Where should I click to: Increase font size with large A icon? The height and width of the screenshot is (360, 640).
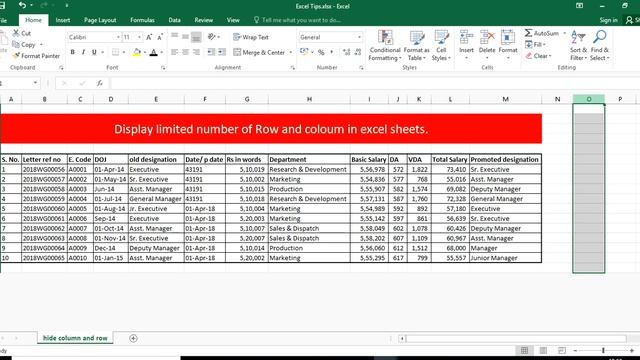point(149,37)
